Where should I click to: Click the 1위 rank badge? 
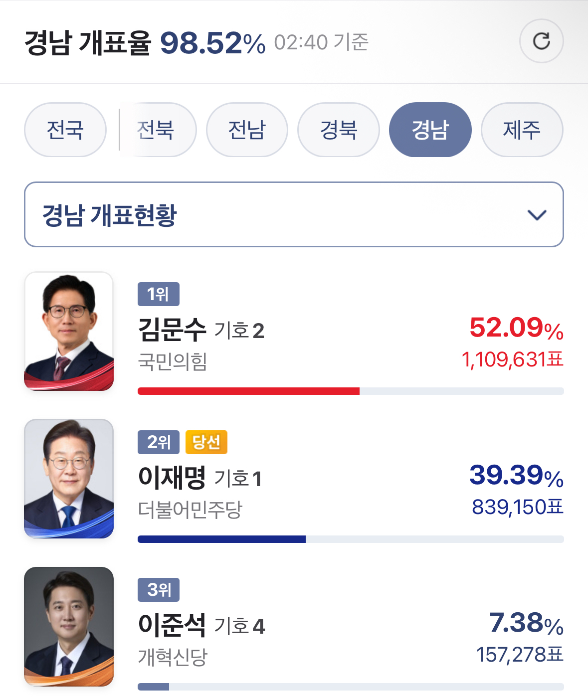pyautogui.click(x=159, y=294)
